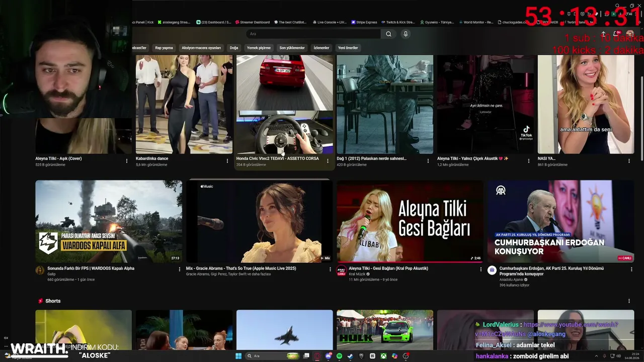The height and width of the screenshot is (362, 644).
Task: Start voice search with the microphone icon
Action: [406, 34]
